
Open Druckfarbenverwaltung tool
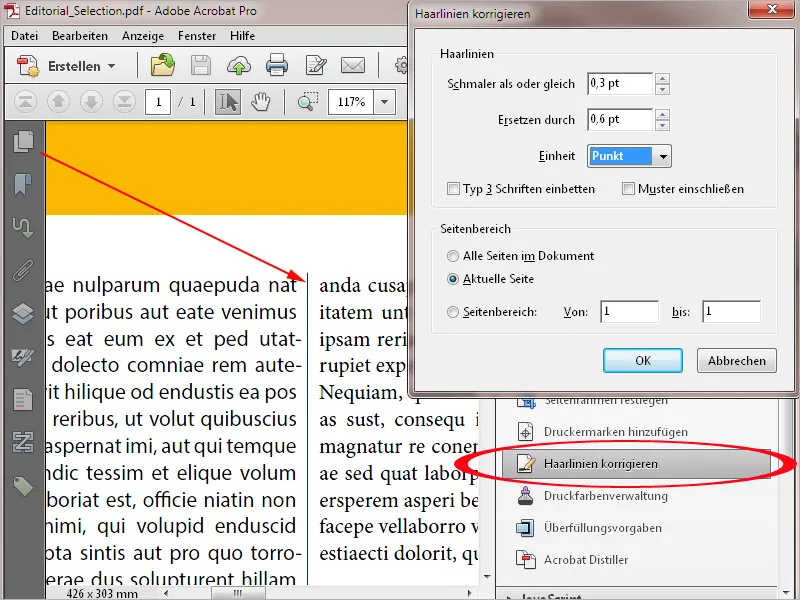[x=593, y=496]
